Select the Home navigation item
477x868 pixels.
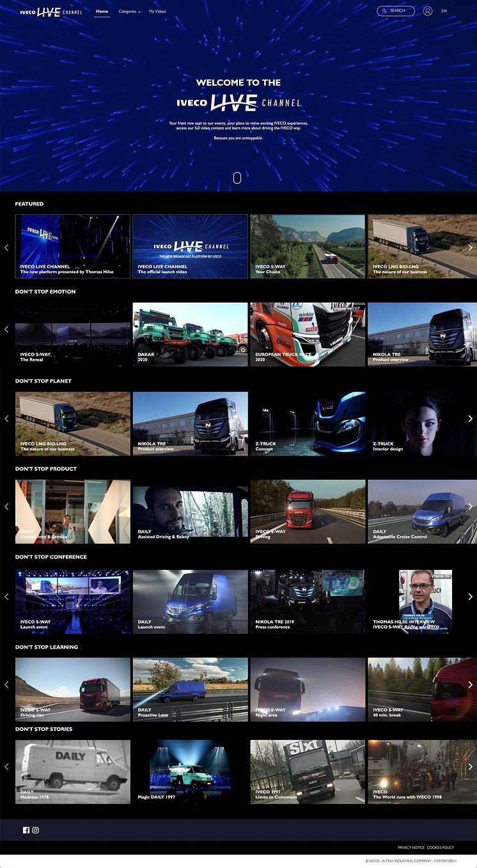click(102, 12)
